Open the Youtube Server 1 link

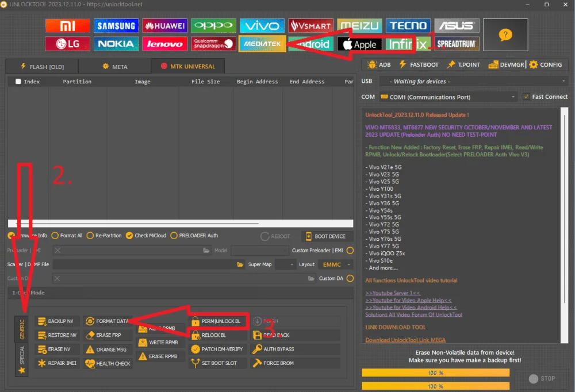pyautogui.click(x=393, y=293)
